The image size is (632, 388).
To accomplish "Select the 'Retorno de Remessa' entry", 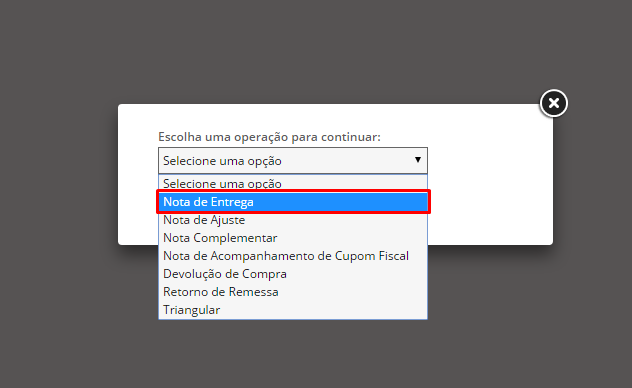I will pyautogui.click(x=293, y=292).
